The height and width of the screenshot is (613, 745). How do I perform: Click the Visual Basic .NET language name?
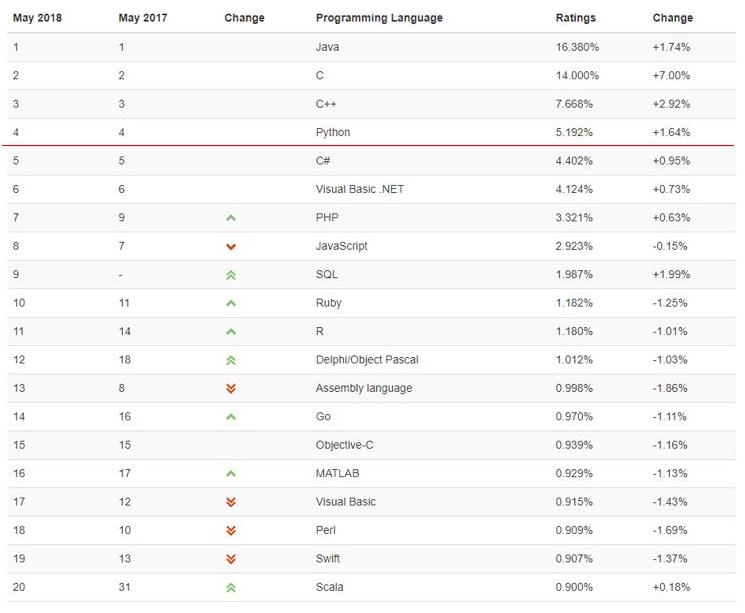pyautogui.click(x=359, y=189)
